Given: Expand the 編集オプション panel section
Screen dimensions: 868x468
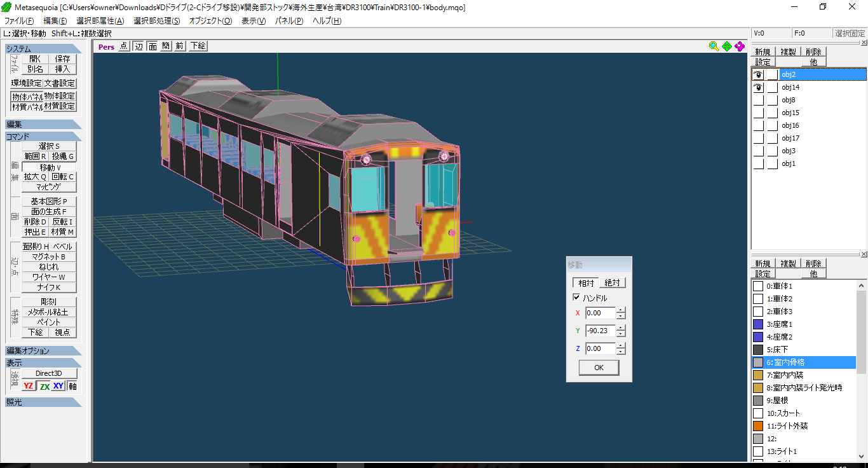Looking at the screenshot, I should pos(43,351).
